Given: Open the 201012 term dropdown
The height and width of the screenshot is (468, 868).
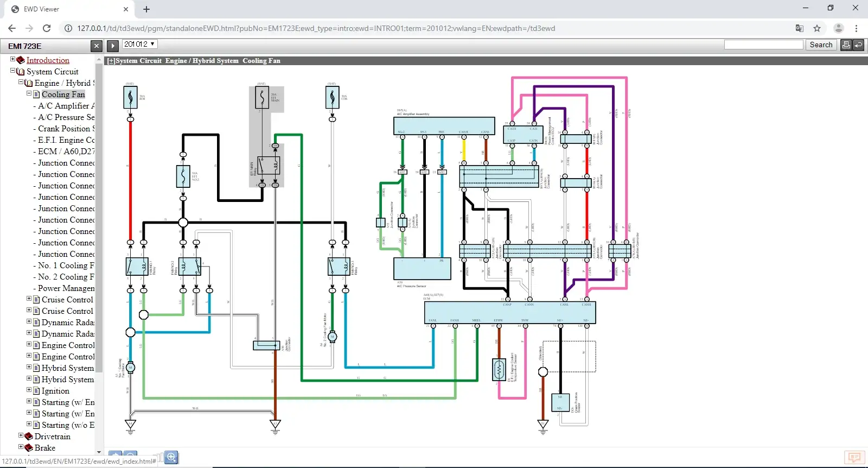Looking at the screenshot, I should click(139, 44).
